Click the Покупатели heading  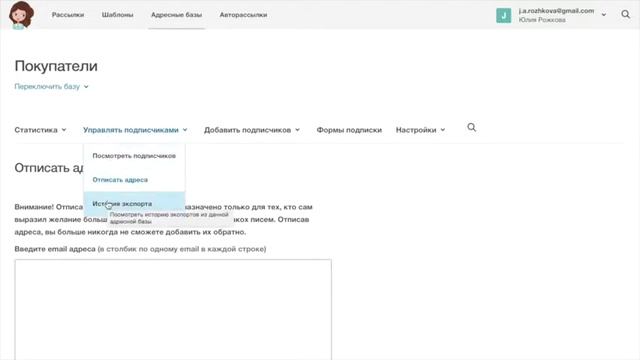[56, 66]
